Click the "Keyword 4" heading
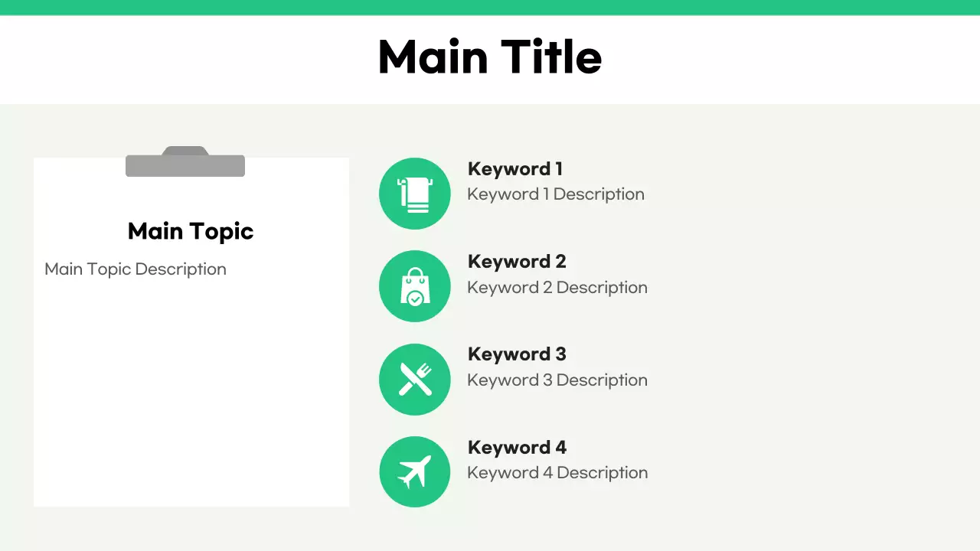This screenshot has width=980, height=551. 517,448
